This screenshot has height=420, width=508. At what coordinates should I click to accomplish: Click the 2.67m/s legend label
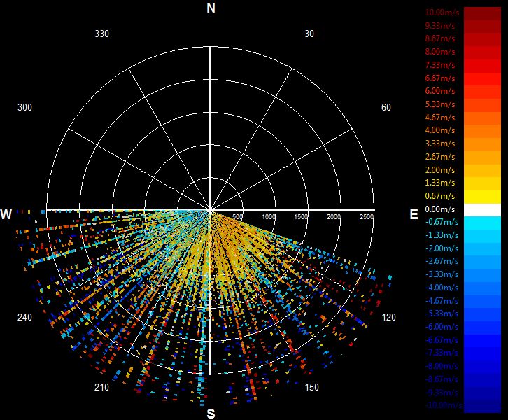pos(440,157)
